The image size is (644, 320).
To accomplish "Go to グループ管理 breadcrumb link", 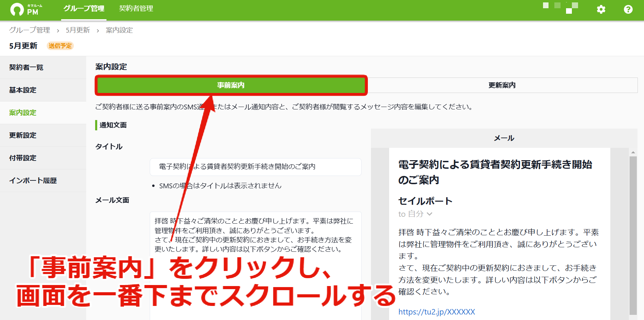I will coord(30,30).
